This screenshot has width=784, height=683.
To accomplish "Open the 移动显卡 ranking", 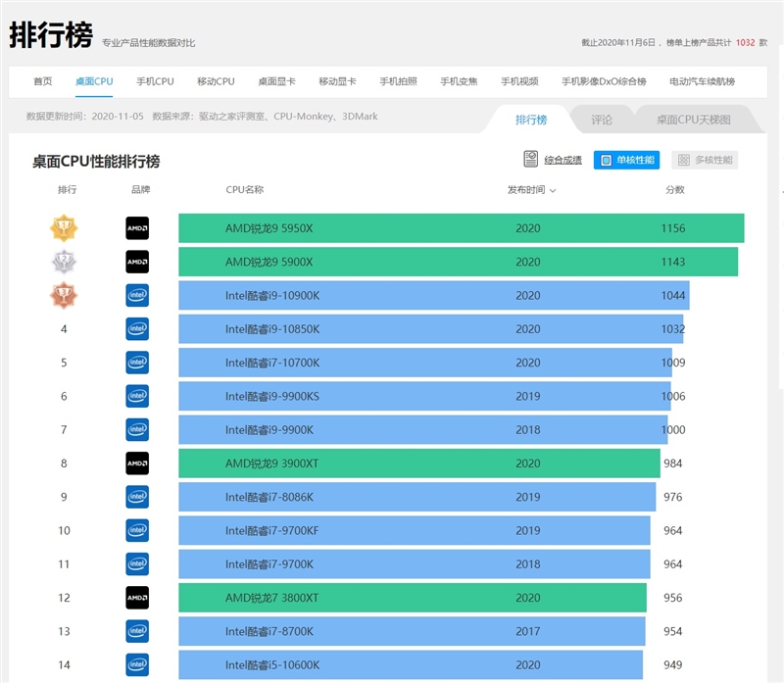I will [x=337, y=81].
